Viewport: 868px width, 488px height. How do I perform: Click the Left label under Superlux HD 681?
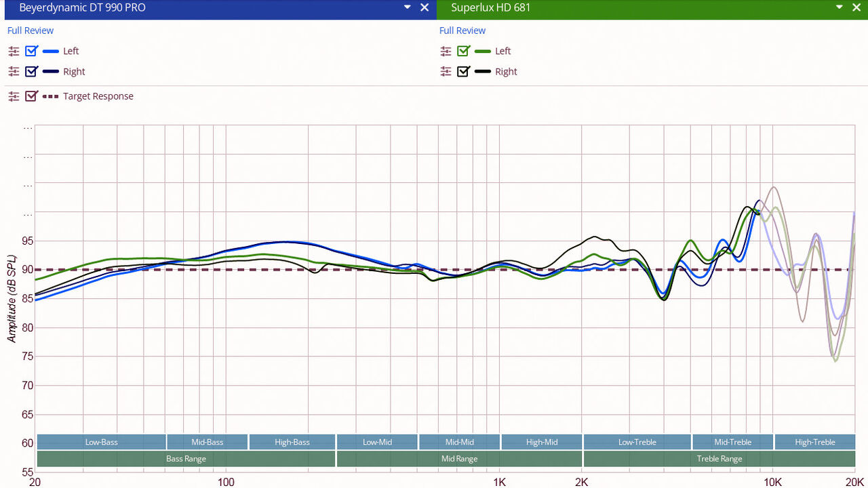tap(503, 51)
